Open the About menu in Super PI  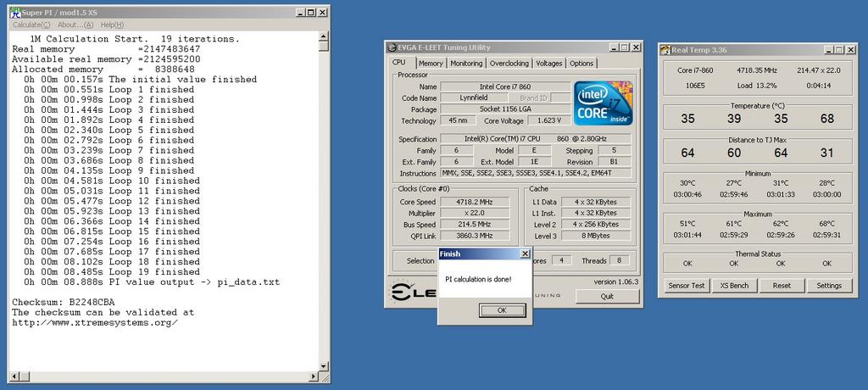(x=75, y=25)
